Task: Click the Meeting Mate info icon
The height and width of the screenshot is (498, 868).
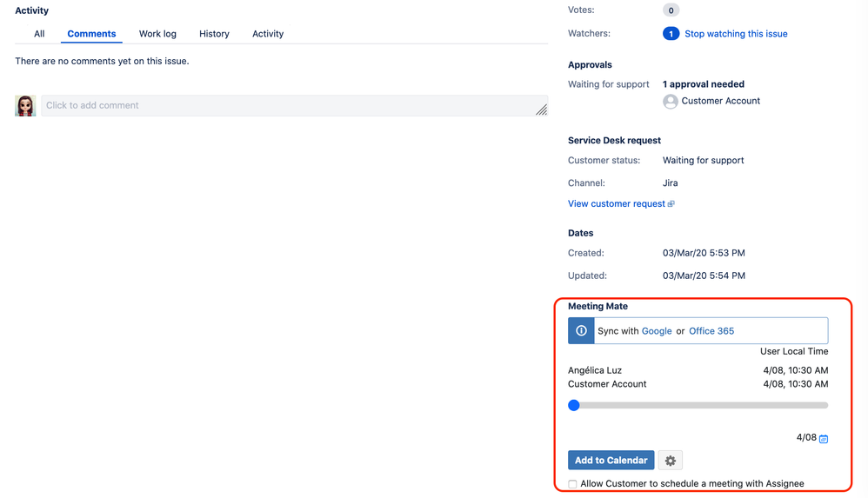Action: click(581, 331)
